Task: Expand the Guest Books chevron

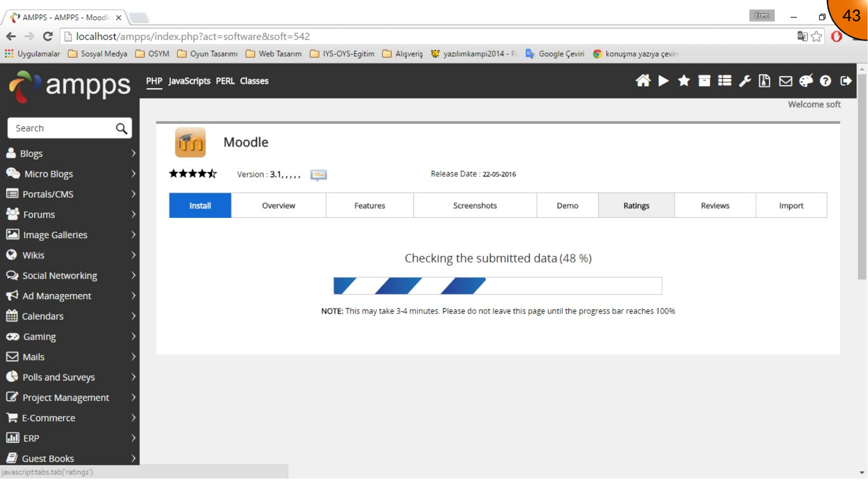Action: click(133, 458)
